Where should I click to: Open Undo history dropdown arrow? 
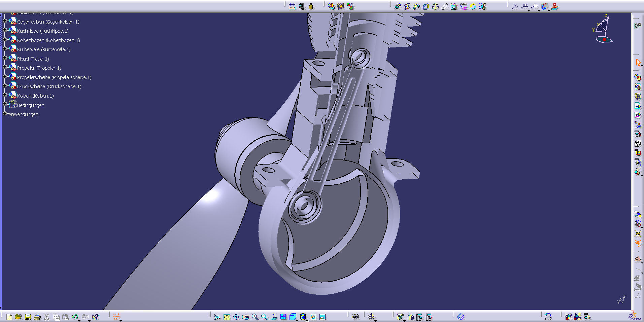tap(79, 320)
